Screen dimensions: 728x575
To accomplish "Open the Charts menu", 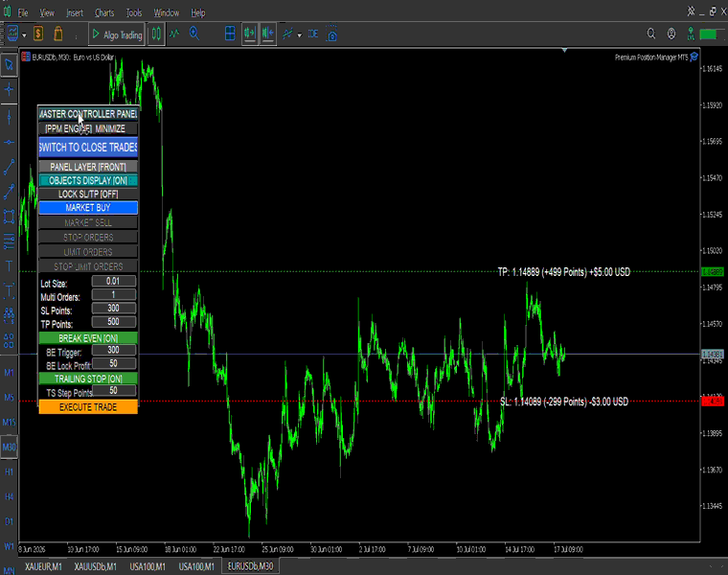I will (104, 13).
